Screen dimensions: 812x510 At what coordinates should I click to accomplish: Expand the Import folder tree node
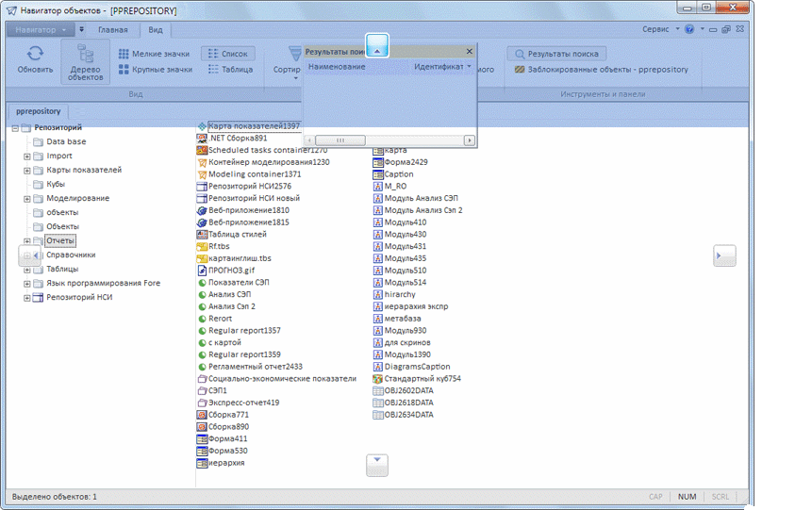click(x=27, y=156)
